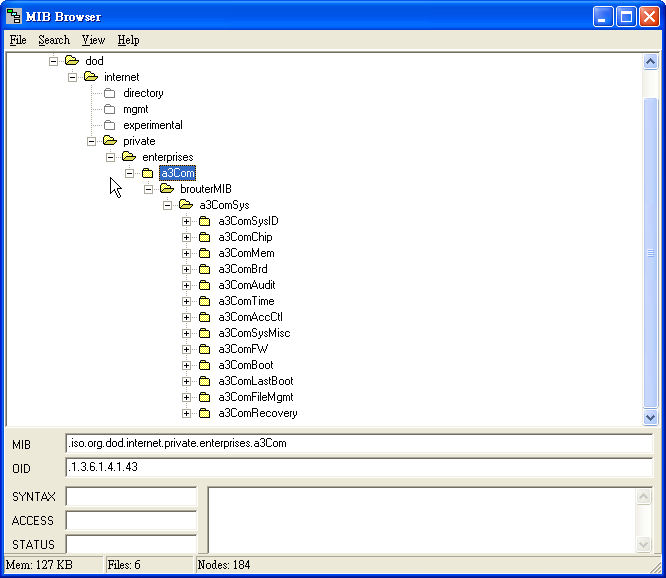Click the enterprises folder icon
This screenshot has height=578, width=666.
coord(129,157)
